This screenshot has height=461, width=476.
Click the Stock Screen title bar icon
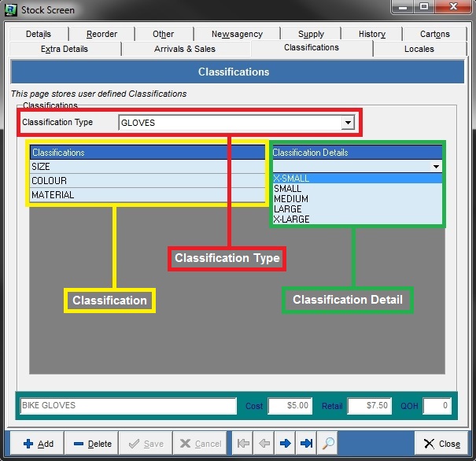[11, 10]
